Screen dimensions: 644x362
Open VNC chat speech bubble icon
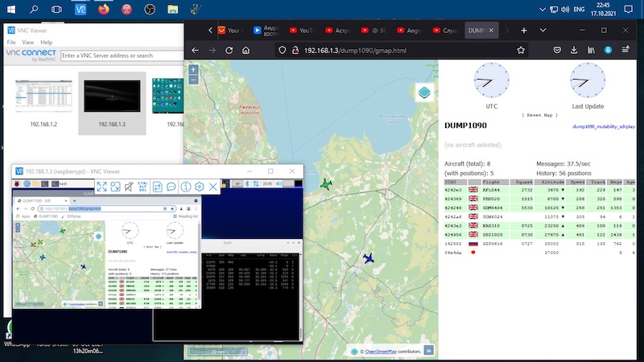(x=172, y=187)
